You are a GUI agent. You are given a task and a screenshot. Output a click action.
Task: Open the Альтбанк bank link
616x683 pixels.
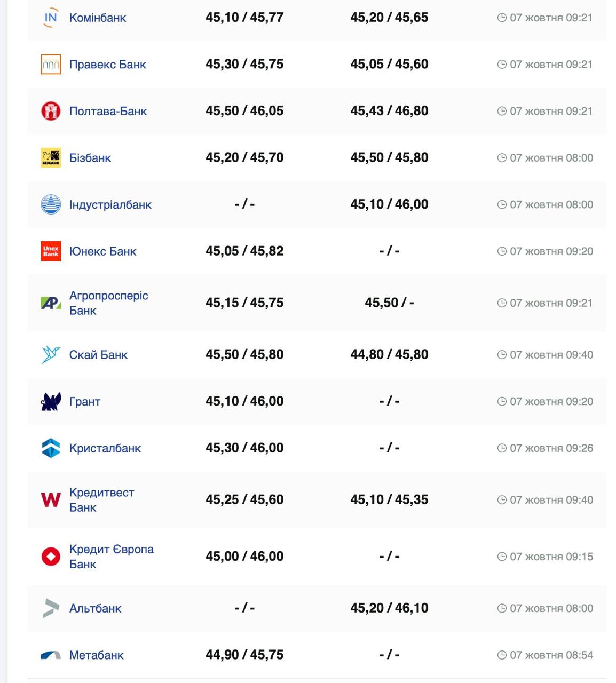point(95,608)
